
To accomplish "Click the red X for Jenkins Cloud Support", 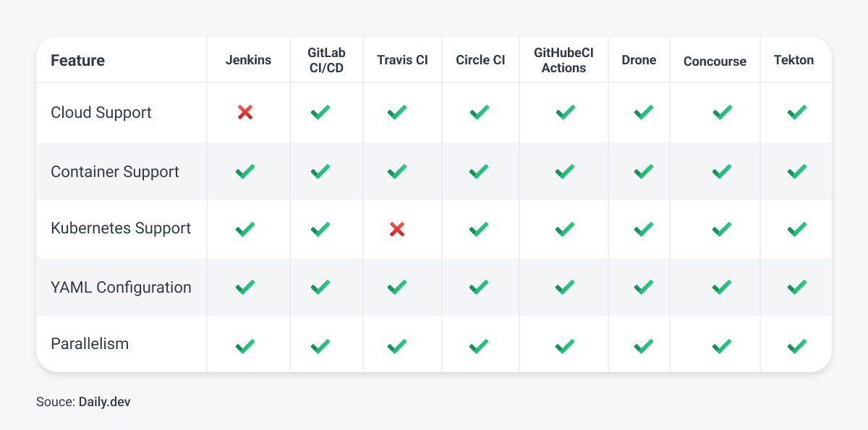I will click(x=245, y=113).
